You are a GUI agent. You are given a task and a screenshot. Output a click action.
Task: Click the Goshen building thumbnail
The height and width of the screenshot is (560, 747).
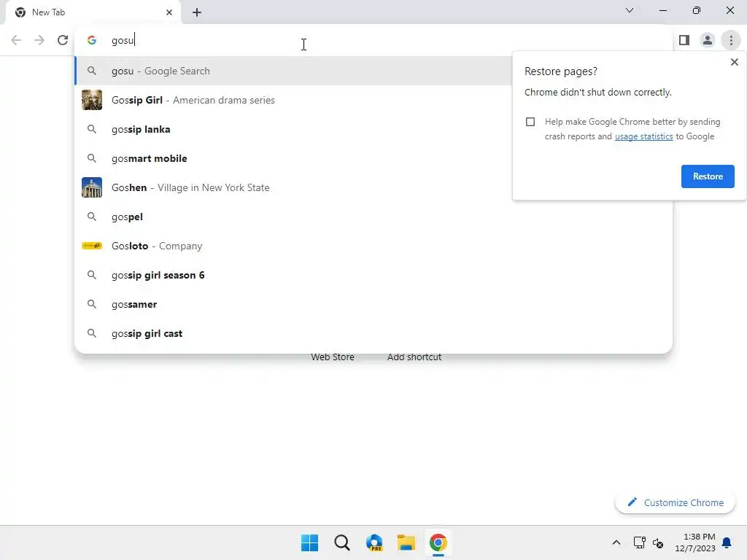tap(92, 187)
